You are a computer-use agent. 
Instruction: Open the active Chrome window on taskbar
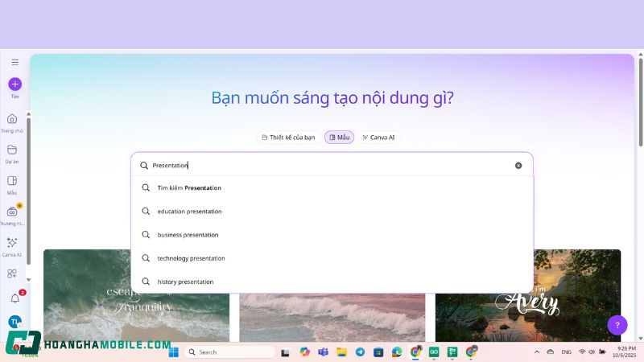pyautogui.click(x=415, y=352)
